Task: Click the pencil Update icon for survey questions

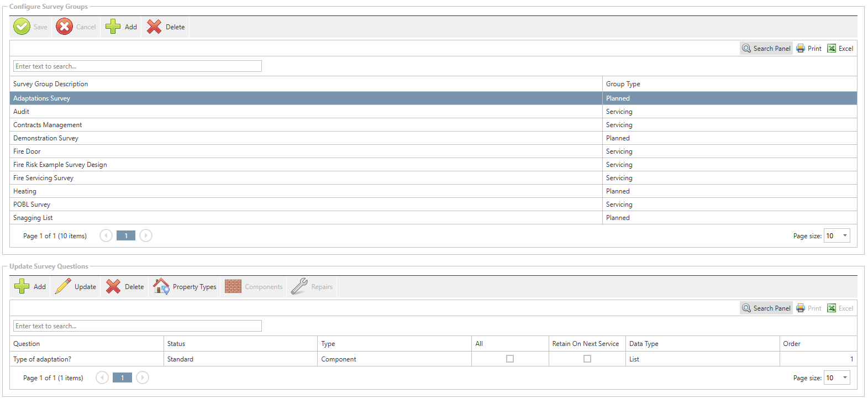Action: tap(64, 286)
